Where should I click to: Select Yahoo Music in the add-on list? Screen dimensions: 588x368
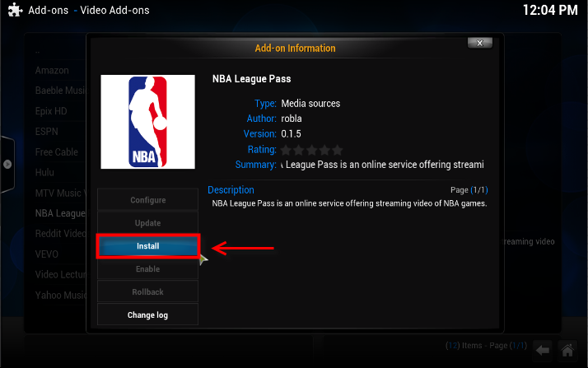tap(61, 296)
